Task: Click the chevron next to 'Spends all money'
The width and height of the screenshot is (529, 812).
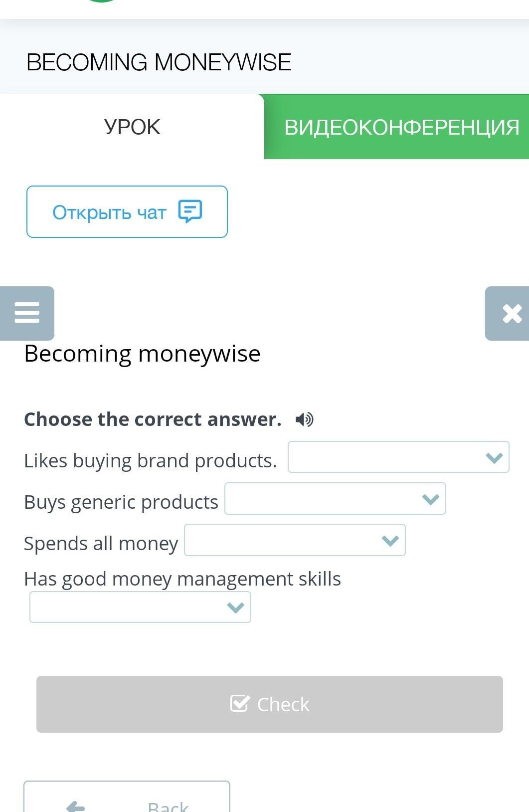Action: tap(390, 541)
